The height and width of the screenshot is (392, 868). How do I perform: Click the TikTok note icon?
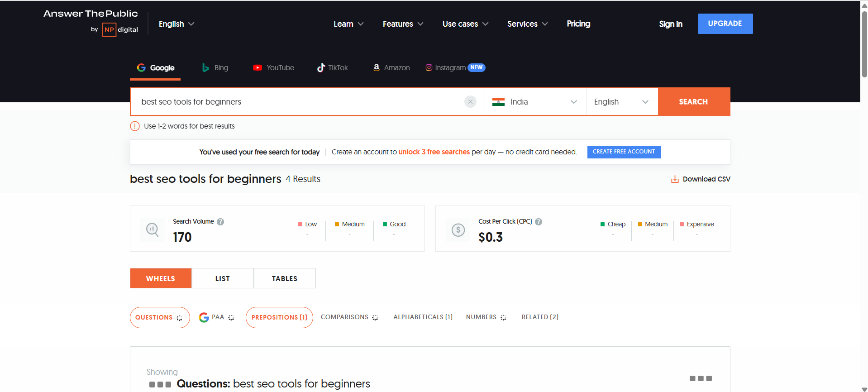[x=321, y=67]
